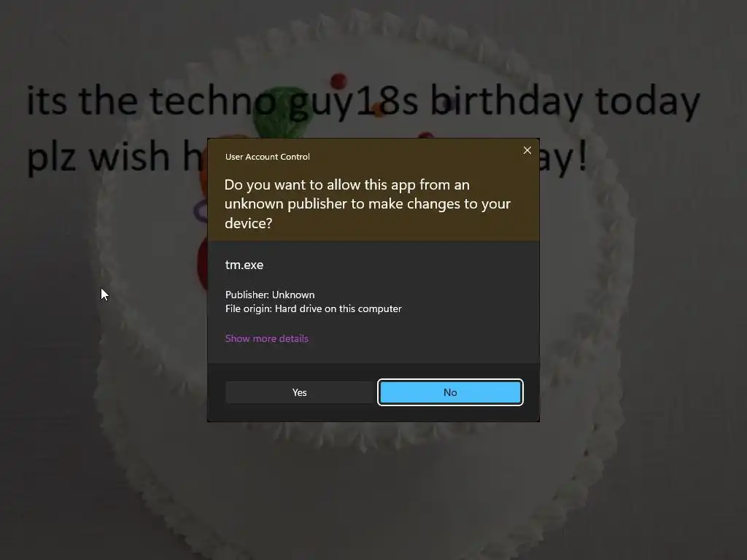This screenshot has width=747, height=560.
Task: Close the User Account Control dialog
Action: click(x=527, y=150)
